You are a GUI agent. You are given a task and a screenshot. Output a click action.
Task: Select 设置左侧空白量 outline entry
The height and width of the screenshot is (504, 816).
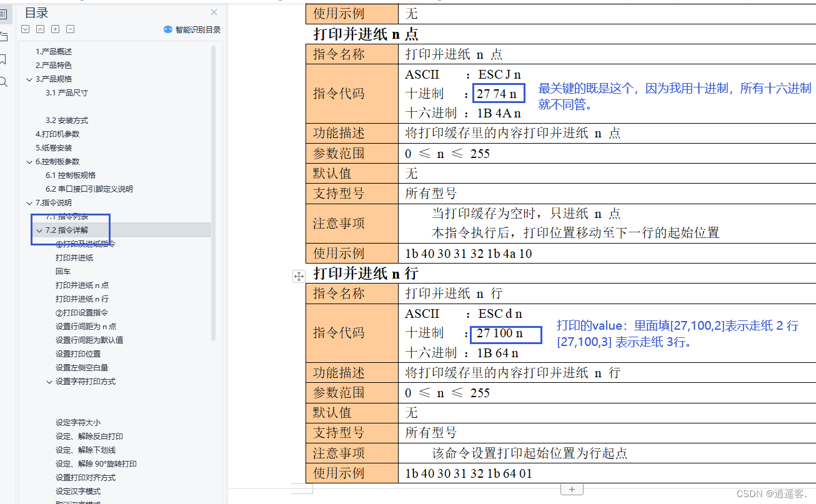(x=82, y=368)
